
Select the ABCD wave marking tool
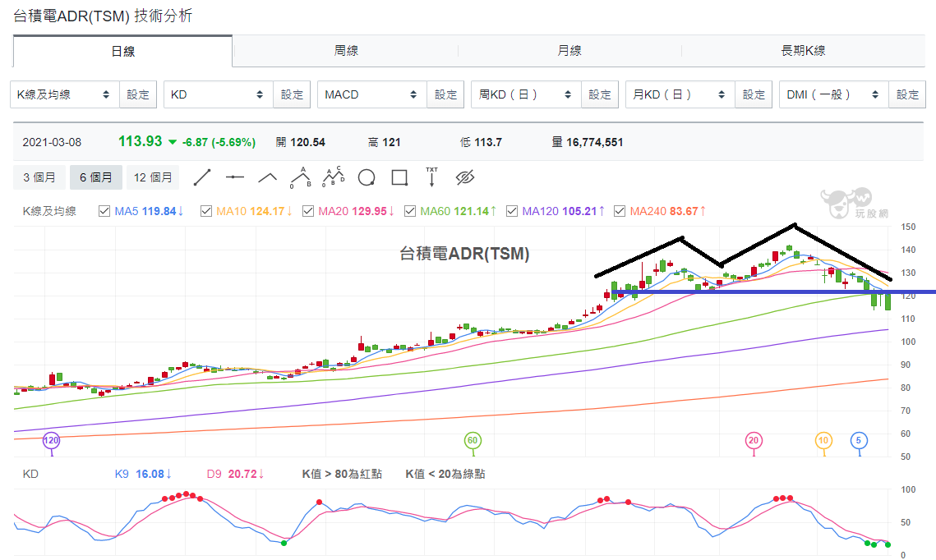click(x=334, y=177)
